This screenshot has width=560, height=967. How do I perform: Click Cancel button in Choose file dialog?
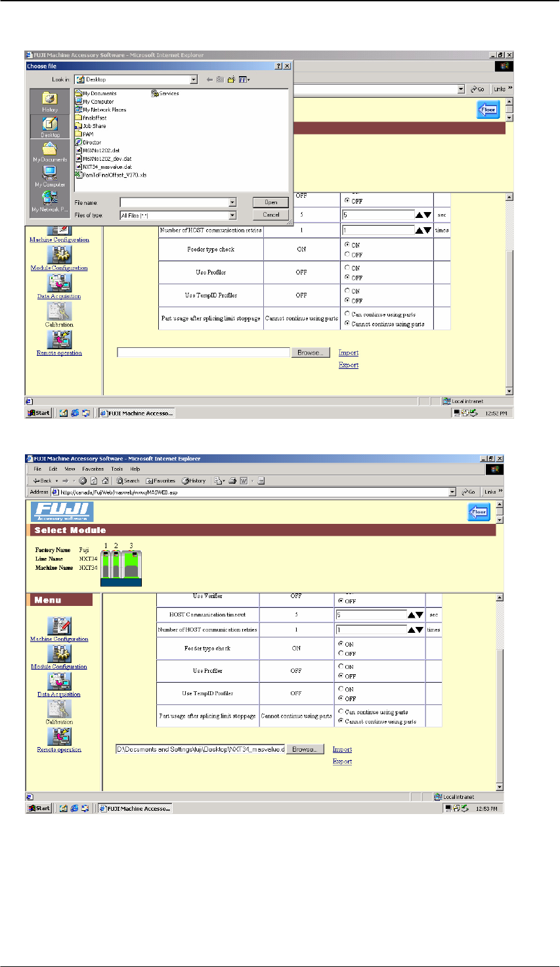tap(271, 215)
